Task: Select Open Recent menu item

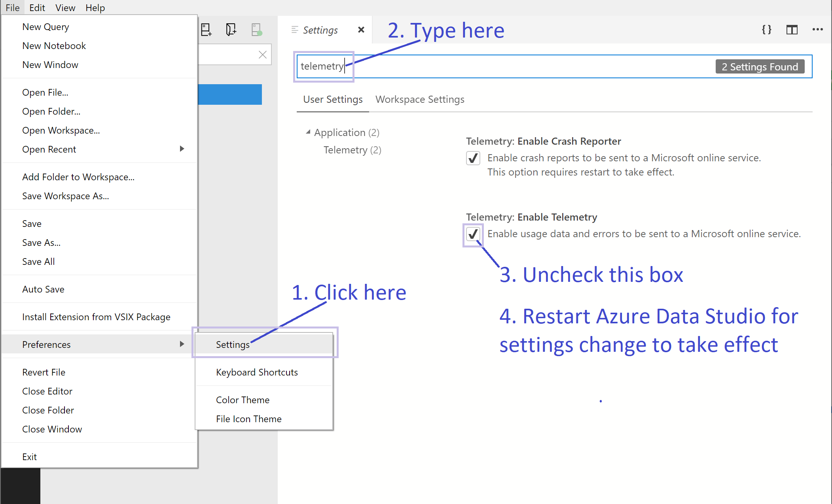Action: click(99, 149)
